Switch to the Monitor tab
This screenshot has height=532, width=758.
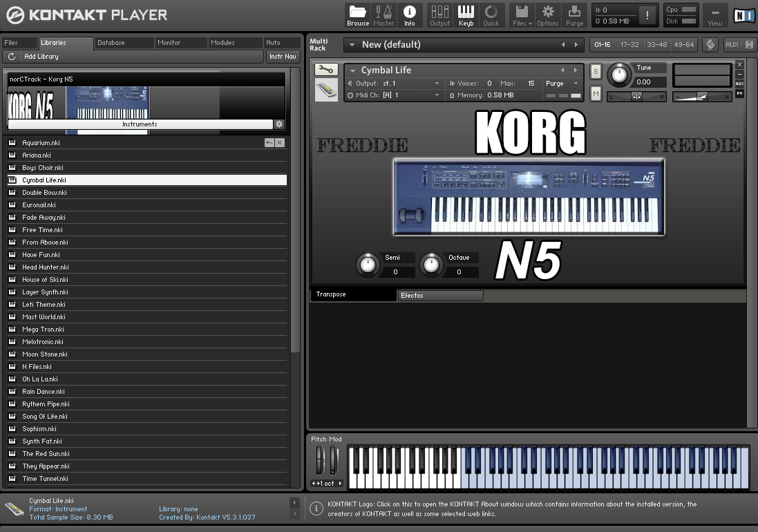181,43
